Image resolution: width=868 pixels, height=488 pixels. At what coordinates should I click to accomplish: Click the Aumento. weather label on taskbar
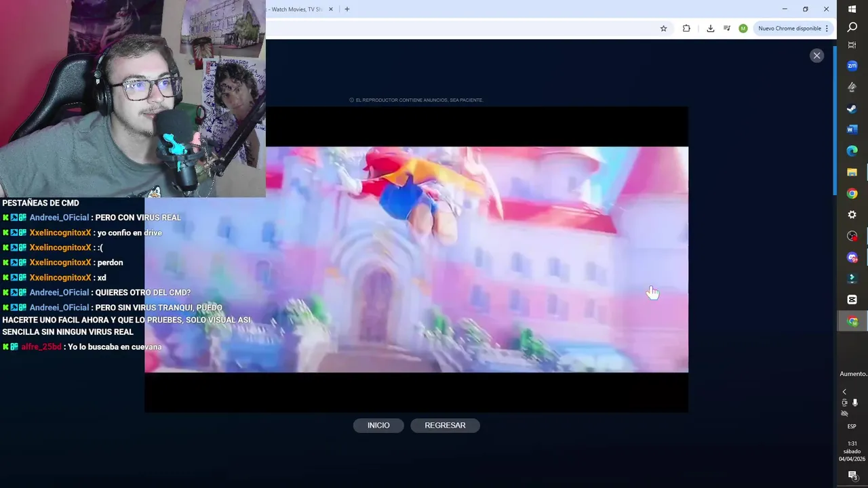tap(853, 374)
